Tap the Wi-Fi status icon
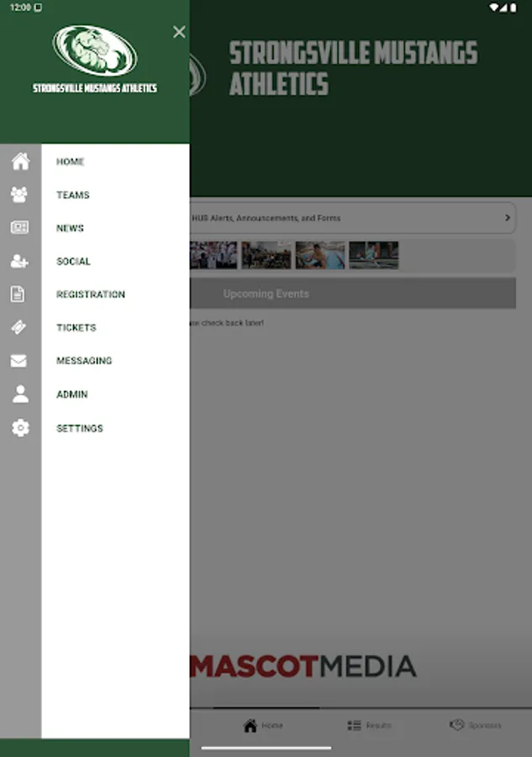Image resolution: width=532 pixels, height=757 pixels. [493, 8]
